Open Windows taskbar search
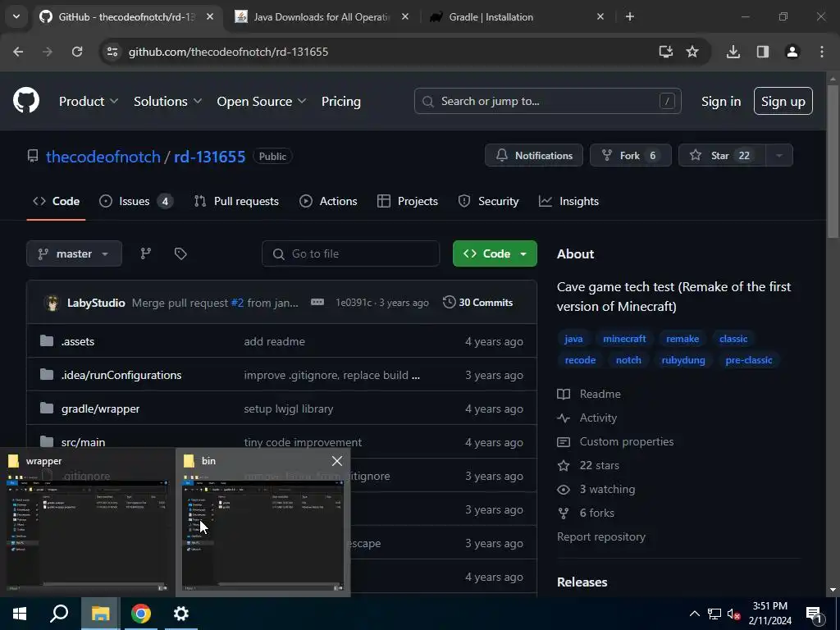This screenshot has width=840, height=630. coord(59,614)
